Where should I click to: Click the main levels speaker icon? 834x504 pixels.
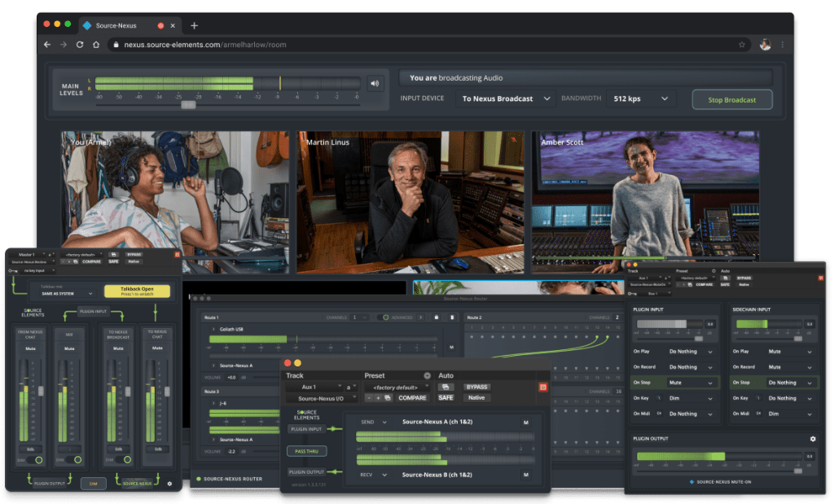click(x=375, y=83)
